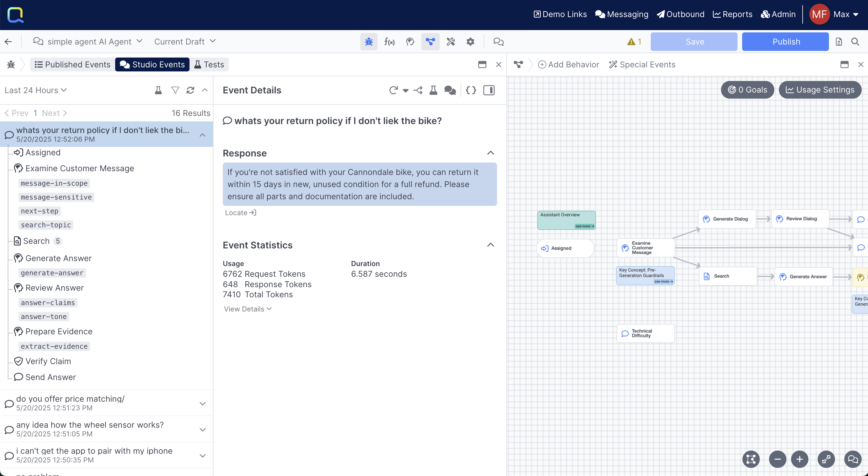Screen dimensions: 868x476
Task: Click the JSON braces icon in Event Details
Action: point(471,90)
